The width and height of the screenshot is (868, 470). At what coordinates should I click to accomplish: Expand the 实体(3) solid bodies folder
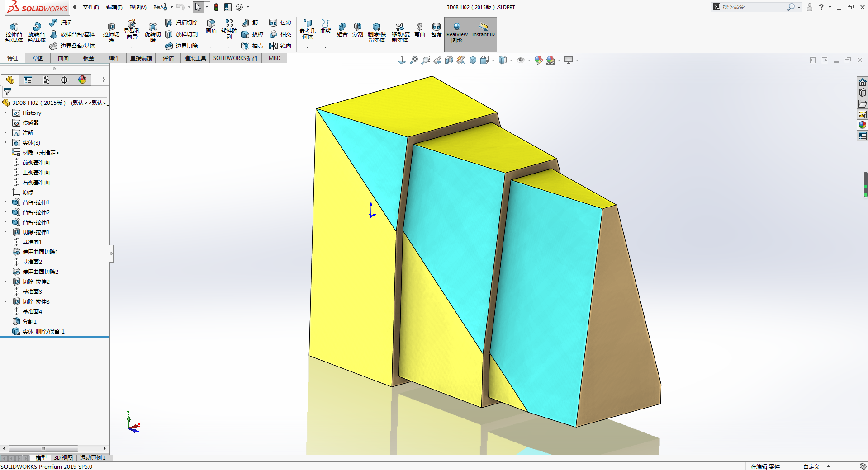(x=5, y=143)
